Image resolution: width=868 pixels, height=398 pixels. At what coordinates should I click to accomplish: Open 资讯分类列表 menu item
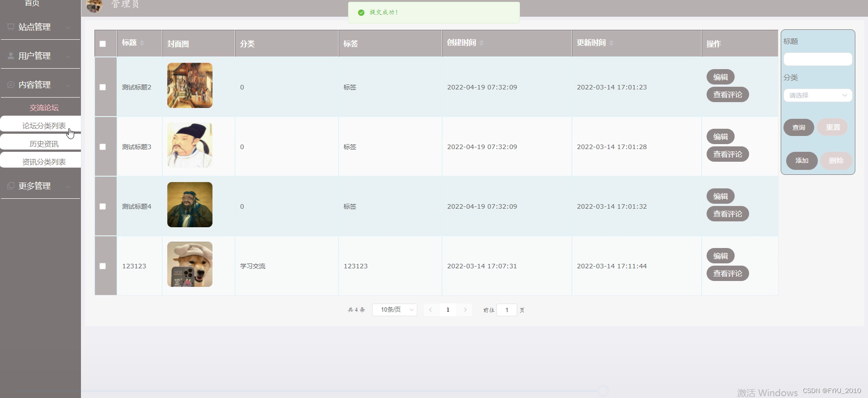point(41,160)
